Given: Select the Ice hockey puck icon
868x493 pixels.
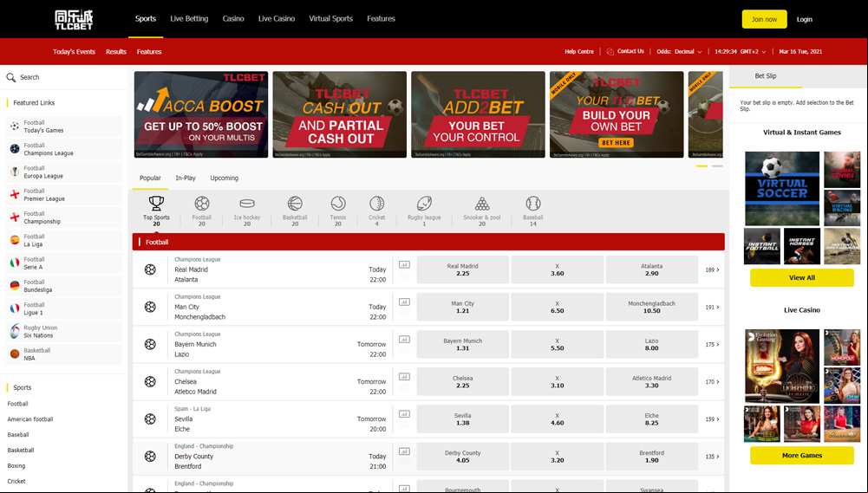Looking at the screenshot, I should [x=247, y=204].
